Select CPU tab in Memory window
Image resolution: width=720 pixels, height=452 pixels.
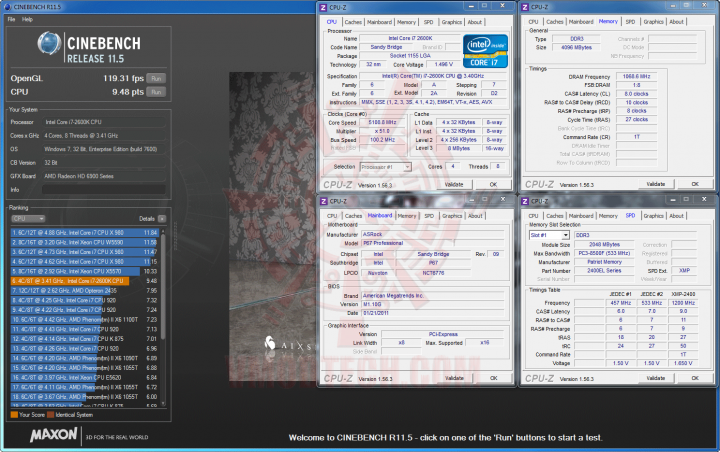(533, 22)
